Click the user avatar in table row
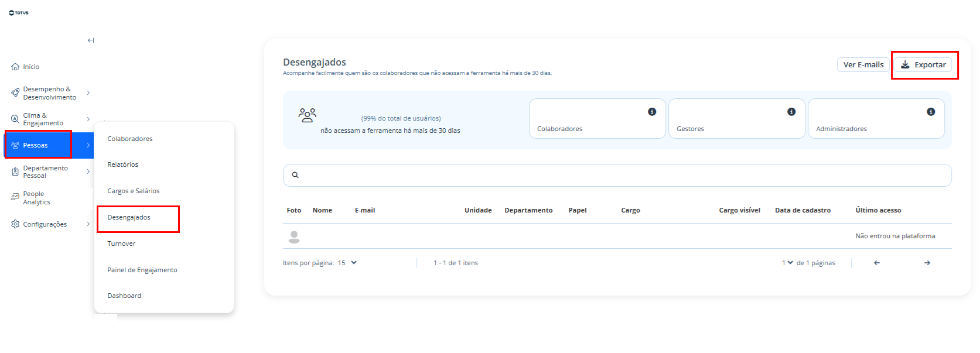The image size is (980, 353). pyautogui.click(x=295, y=237)
